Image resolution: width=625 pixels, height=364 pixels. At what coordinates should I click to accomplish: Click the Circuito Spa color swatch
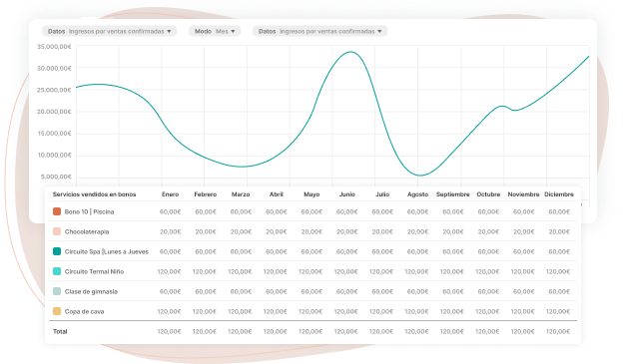tap(57, 251)
